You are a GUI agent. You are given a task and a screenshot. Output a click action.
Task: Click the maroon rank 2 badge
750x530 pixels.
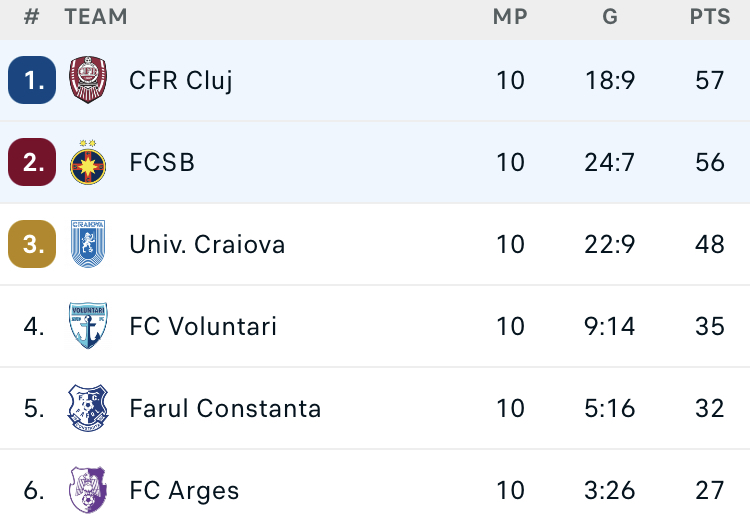tap(32, 162)
